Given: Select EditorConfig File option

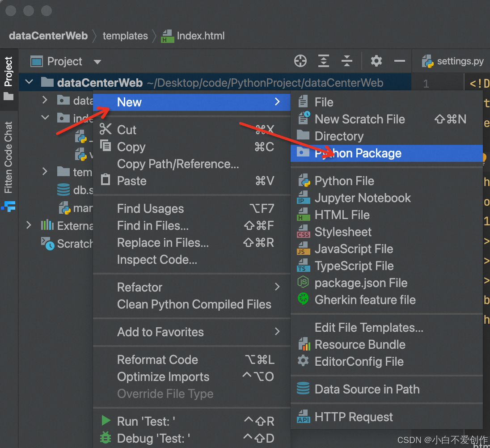Looking at the screenshot, I should coord(387,361).
